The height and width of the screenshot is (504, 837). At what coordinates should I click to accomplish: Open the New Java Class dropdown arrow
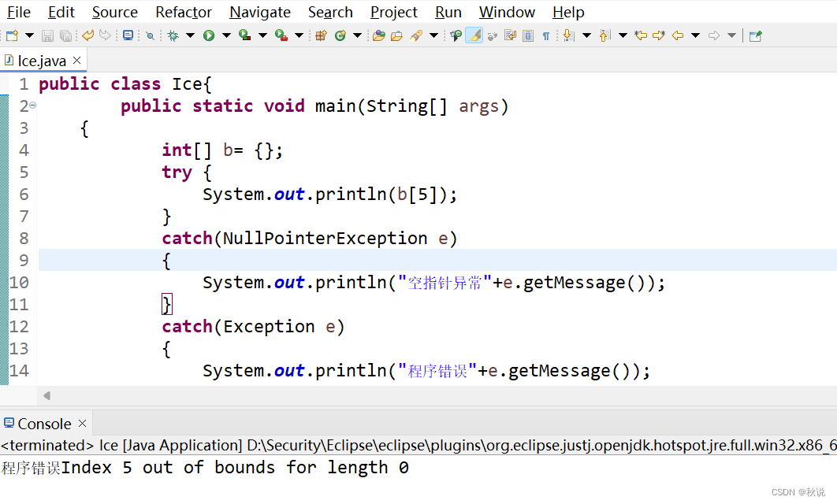pyautogui.click(x=357, y=35)
